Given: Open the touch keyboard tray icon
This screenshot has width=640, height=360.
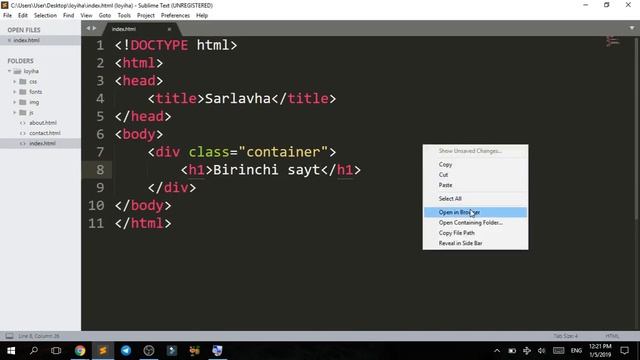Looking at the screenshot, I should point(558,351).
